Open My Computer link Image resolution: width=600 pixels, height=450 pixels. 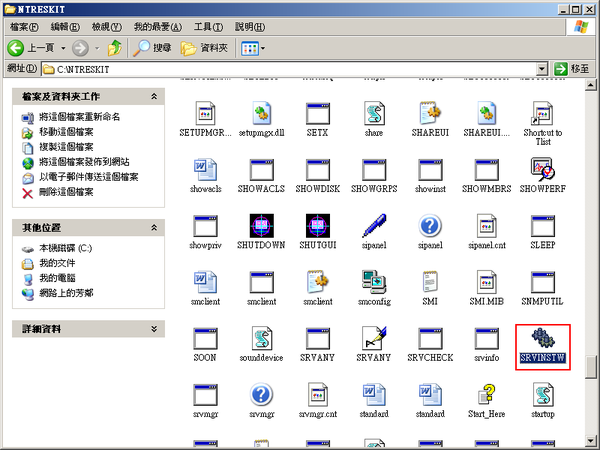click(57, 278)
